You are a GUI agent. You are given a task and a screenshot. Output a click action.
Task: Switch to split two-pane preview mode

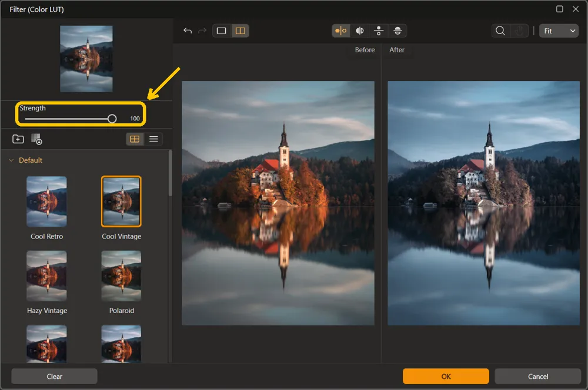240,31
